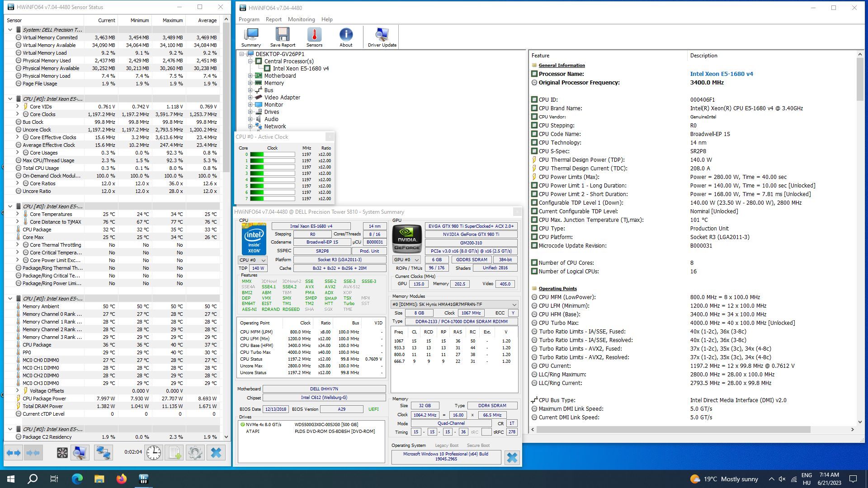Click the NVIDIA GeForce logo

(x=407, y=239)
